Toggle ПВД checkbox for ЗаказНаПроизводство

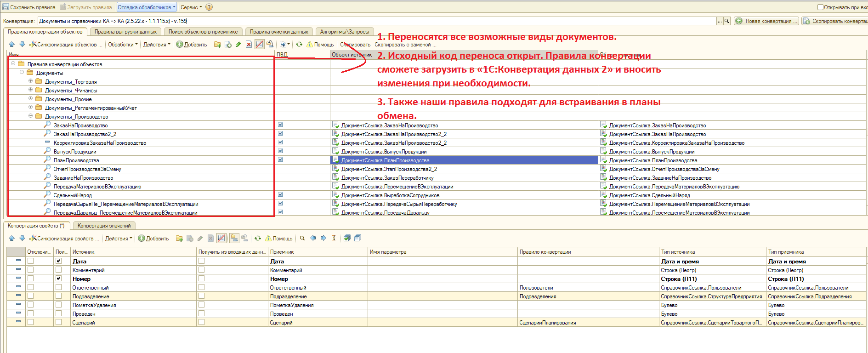(280, 125)
